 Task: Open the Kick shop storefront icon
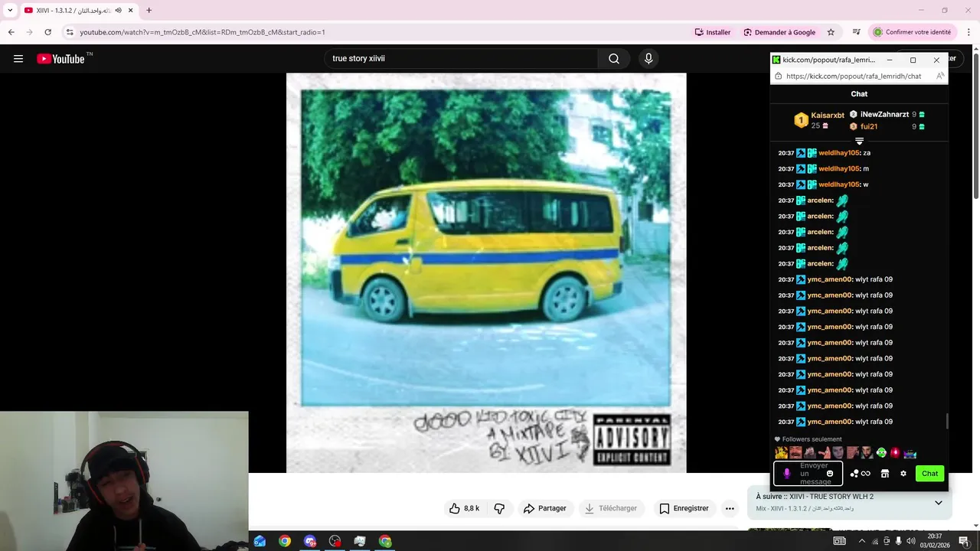coord(884,474)
